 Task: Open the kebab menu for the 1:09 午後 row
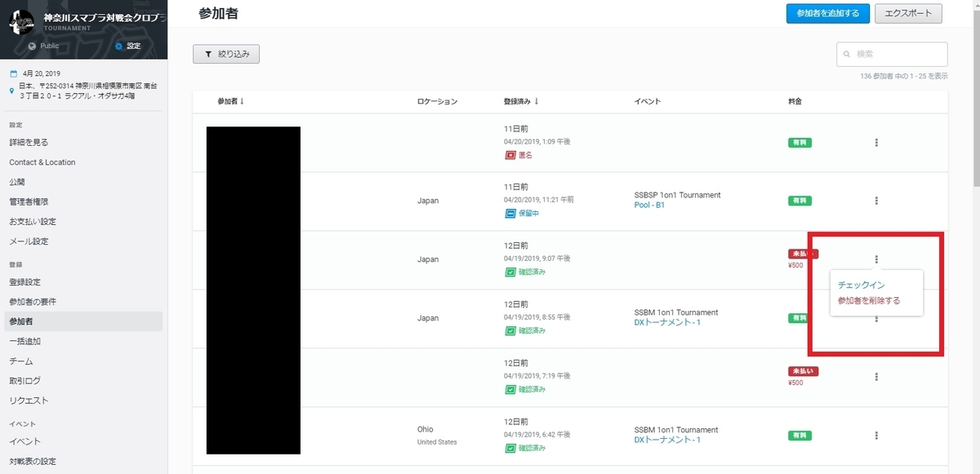pyautogui.click(x=876, y=142)
